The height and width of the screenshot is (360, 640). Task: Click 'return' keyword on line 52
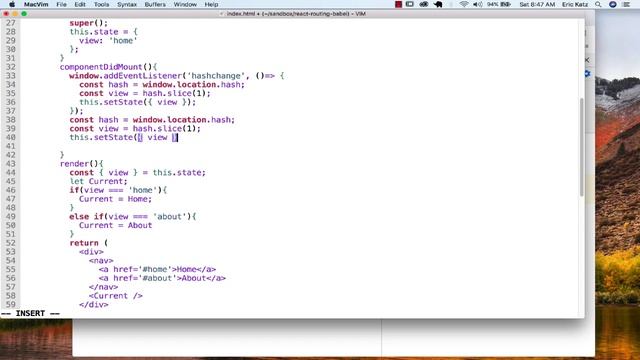point(84,243)
